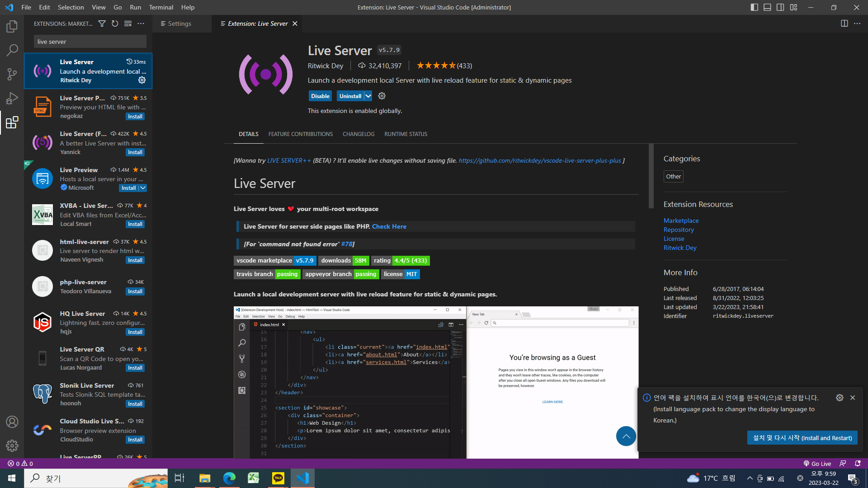Open notification settings gear

click(x=840, y=398)
